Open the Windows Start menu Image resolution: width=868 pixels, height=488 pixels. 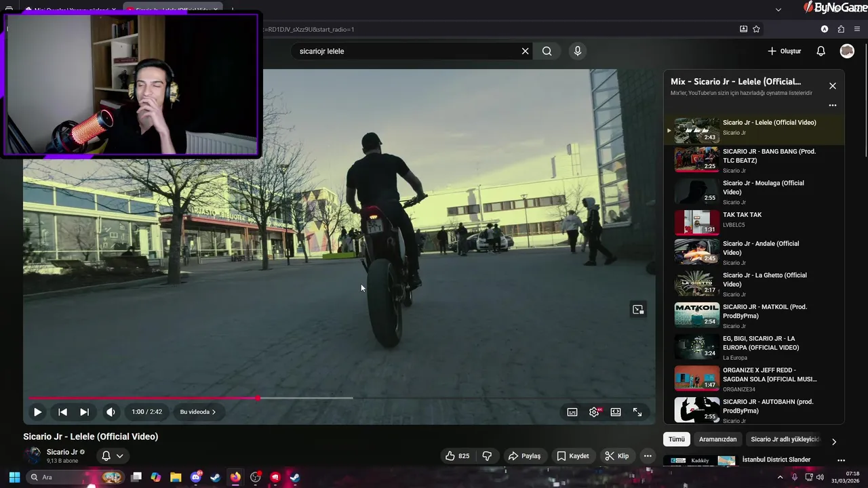[14, 477]
